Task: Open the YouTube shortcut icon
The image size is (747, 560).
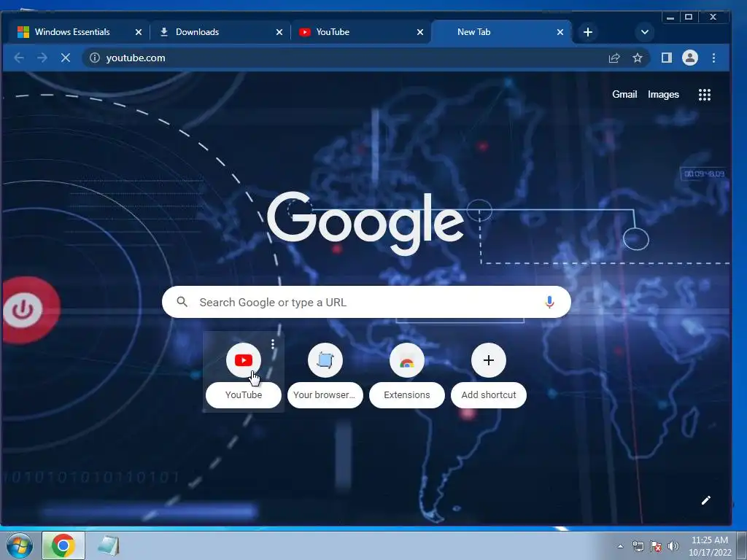Action: point(244,360)
